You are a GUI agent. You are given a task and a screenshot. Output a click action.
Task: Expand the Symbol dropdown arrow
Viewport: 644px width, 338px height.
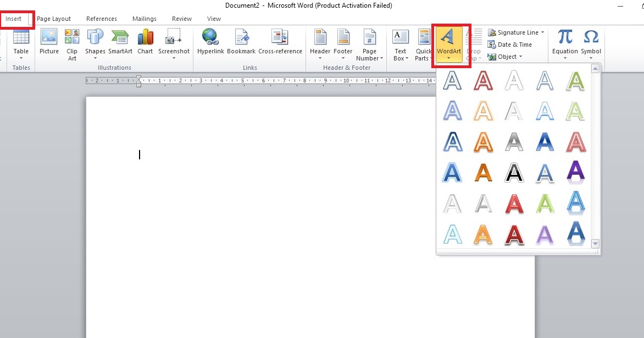[x=591, y=58]
